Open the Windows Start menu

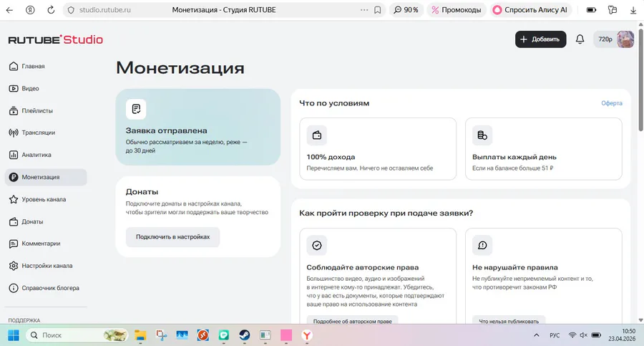[14, 335]
